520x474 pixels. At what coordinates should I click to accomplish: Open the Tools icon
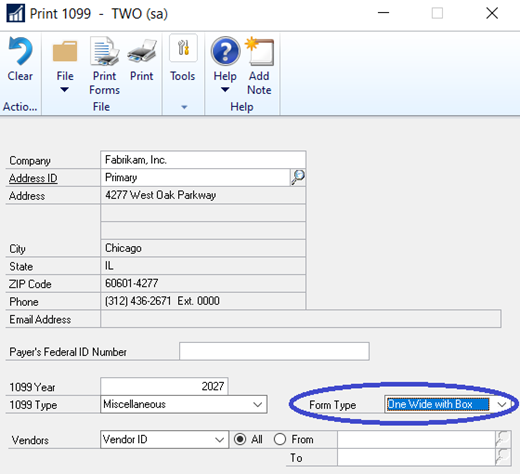[183, 48]
